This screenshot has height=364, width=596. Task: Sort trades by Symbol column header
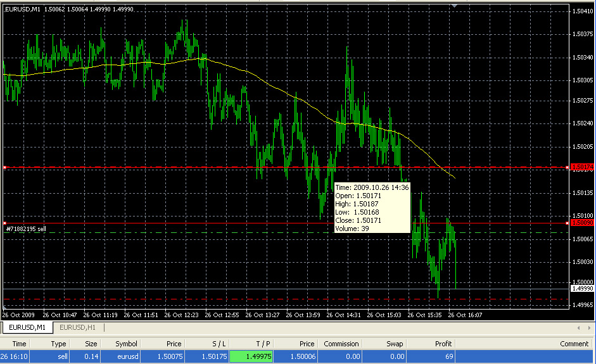click(x=126, y=344)
